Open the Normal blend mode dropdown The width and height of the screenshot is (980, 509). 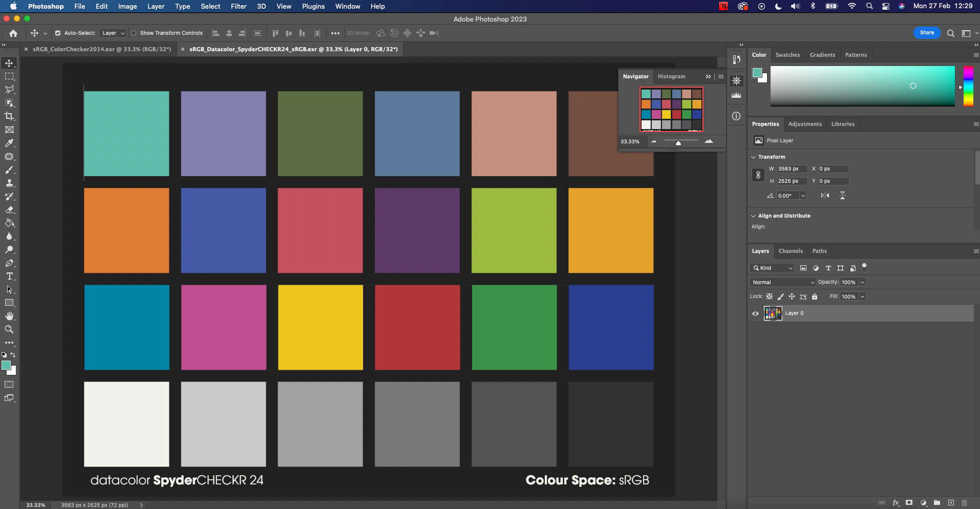coord(782,282)
